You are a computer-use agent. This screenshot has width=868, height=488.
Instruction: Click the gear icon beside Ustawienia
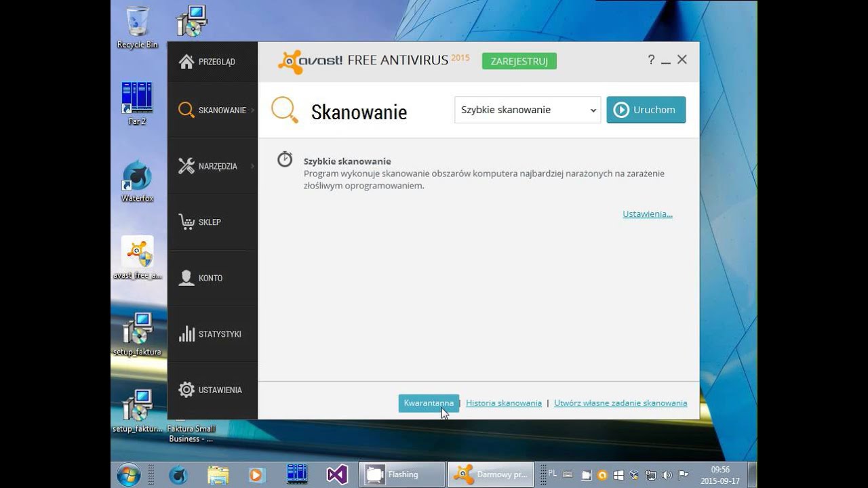[x=186, y=390]
